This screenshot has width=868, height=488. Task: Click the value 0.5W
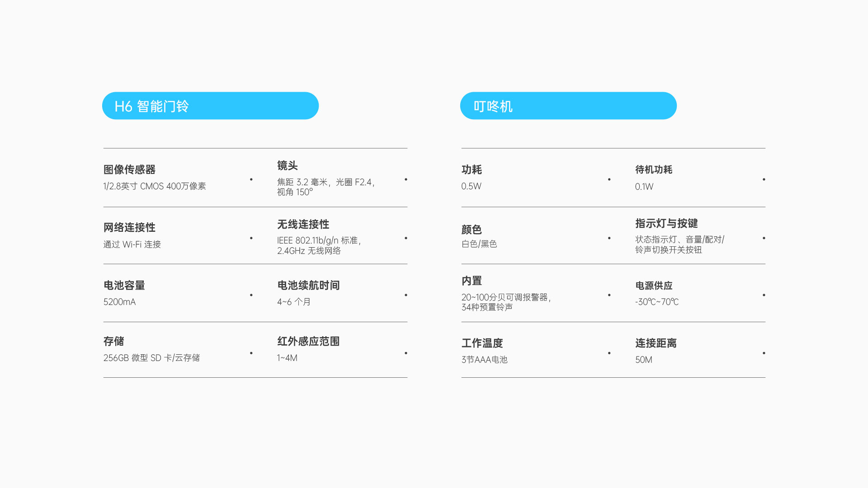tap(472, 186)
